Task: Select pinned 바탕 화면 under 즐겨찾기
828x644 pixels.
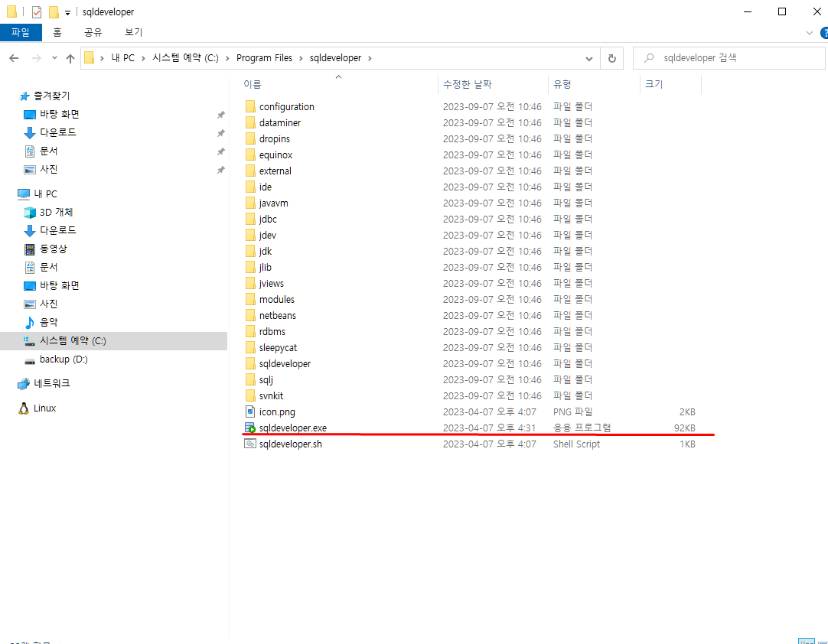Action: click(x=59, y=114)
